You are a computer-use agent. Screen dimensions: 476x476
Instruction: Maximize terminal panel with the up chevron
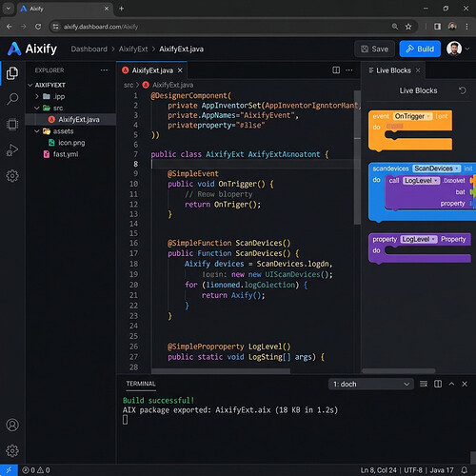pyautogui.click(x=451, y=384)
